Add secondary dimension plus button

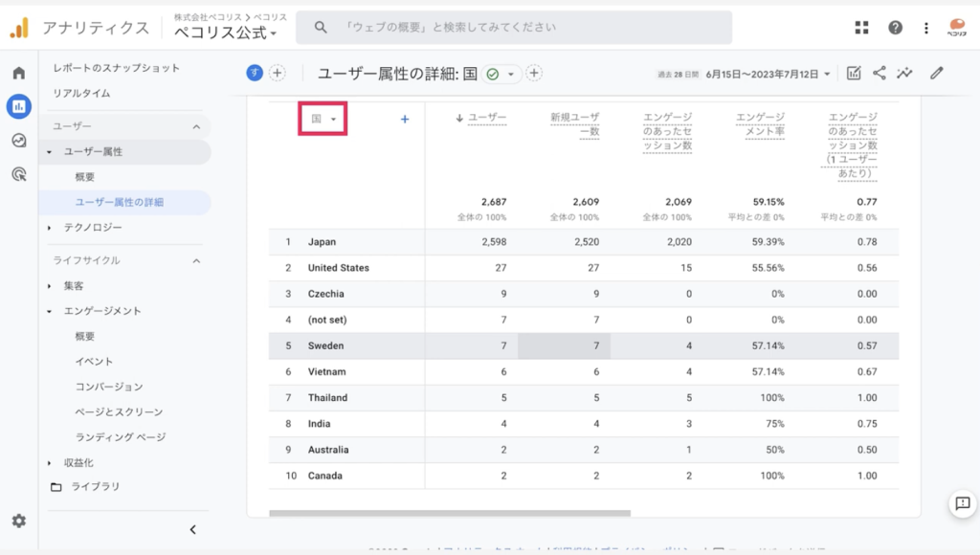[405, 119]
